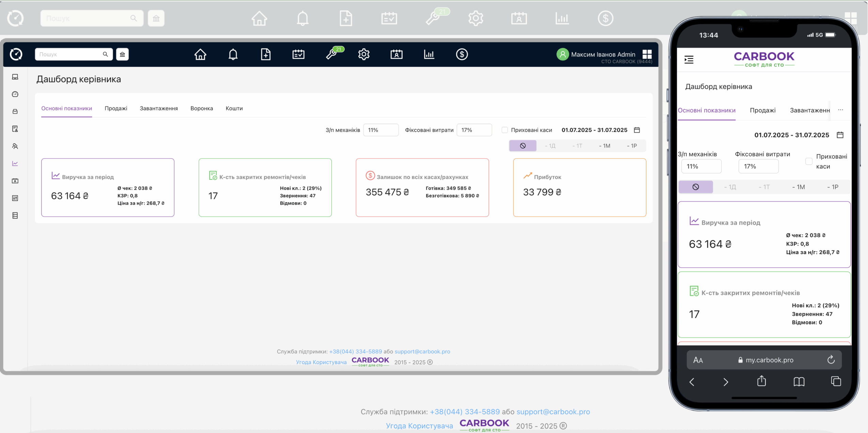Screen dimensions: 868x433
Task: Click the support@carbook.pro link inside dashboard
Action: (422, 351)
